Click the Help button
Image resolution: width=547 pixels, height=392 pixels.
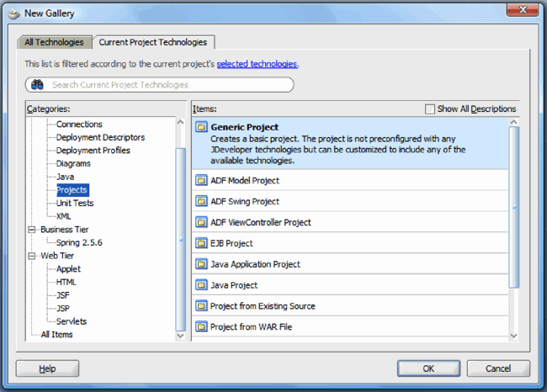47,368
